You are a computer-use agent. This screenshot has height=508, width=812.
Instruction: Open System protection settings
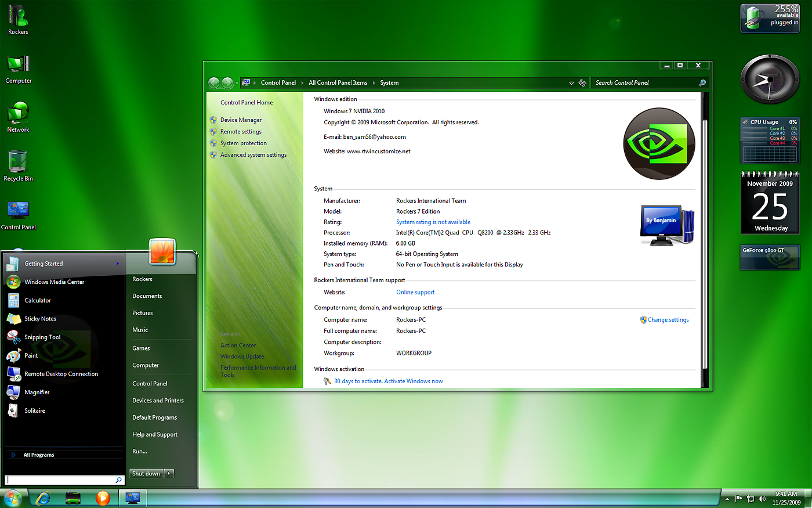tap(244, 143)
